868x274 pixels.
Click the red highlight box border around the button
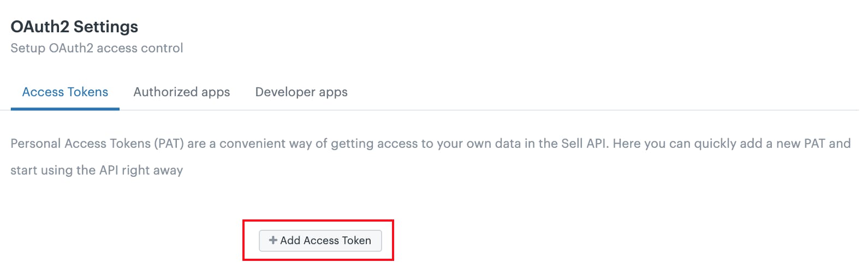point(318,221)
